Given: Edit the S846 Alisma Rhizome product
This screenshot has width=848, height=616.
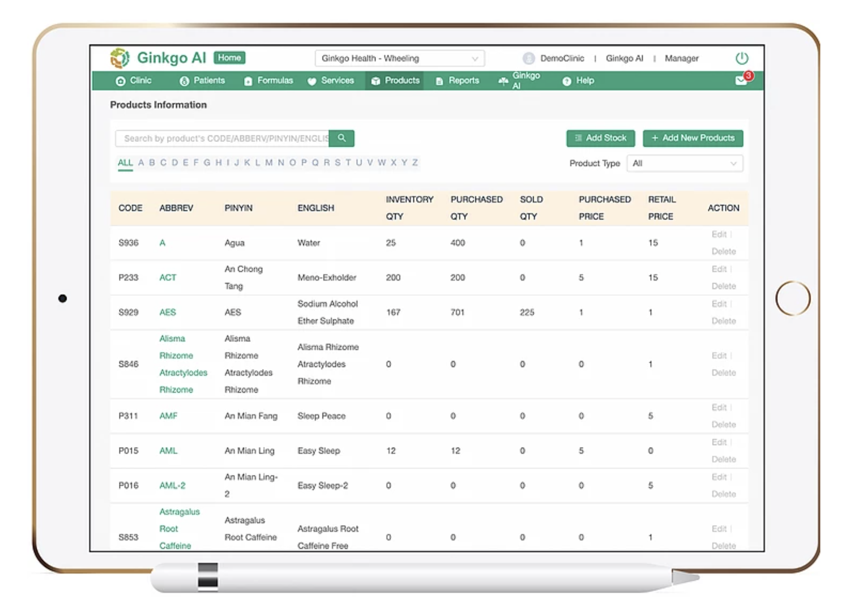Looking at the screenshot, I should (x=719, y=355).
